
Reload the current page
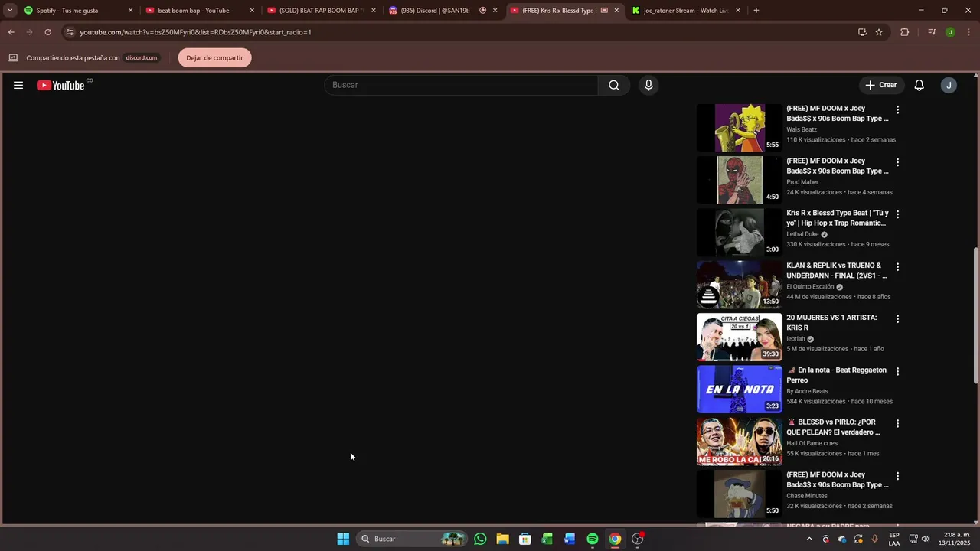pos(47,32)
